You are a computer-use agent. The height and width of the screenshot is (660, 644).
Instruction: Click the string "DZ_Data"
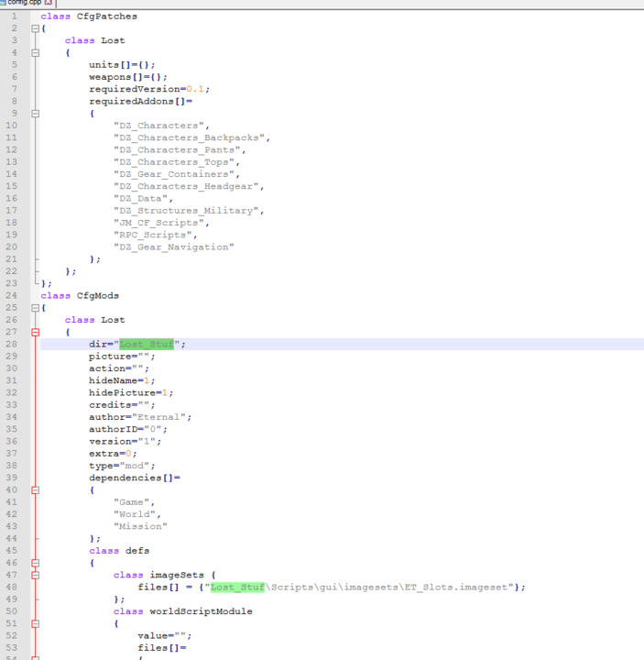140,199
